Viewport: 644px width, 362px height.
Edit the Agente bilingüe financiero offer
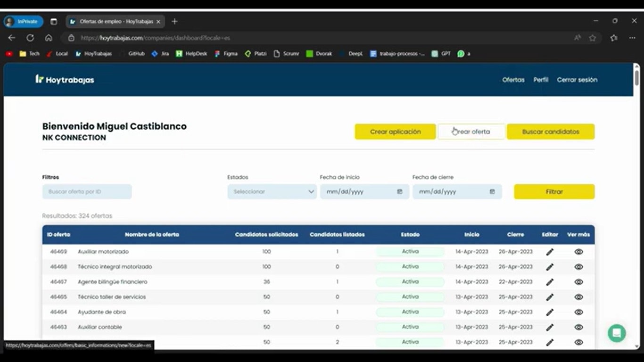coord(550,282)
